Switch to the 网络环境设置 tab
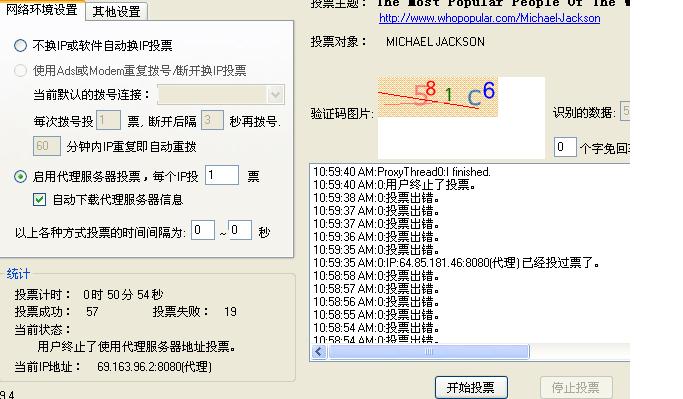683x399 pixels. (41, 10)
